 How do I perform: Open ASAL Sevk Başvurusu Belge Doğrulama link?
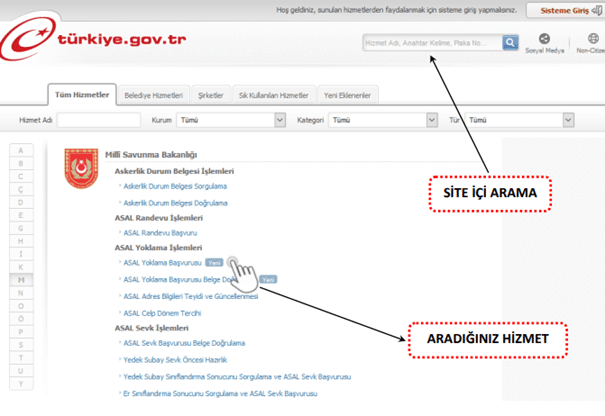[x=184, y=343]
